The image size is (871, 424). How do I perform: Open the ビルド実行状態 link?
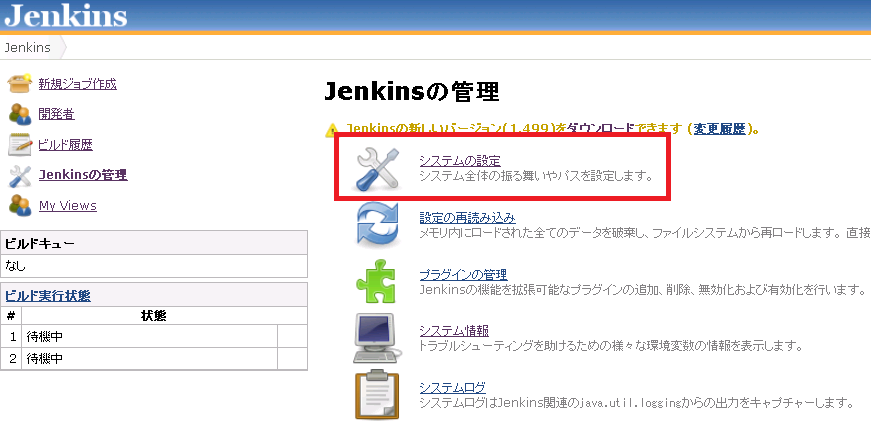coord(48,296)
